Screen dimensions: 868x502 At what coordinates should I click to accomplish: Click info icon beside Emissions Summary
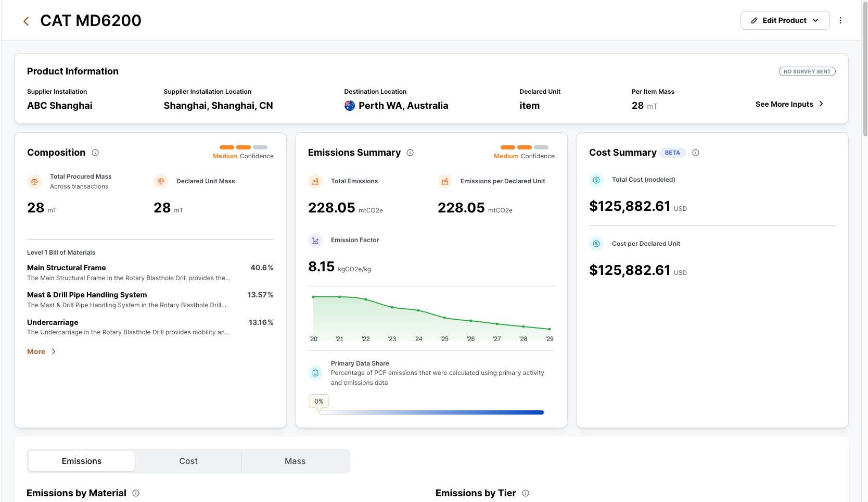(410, 153)
